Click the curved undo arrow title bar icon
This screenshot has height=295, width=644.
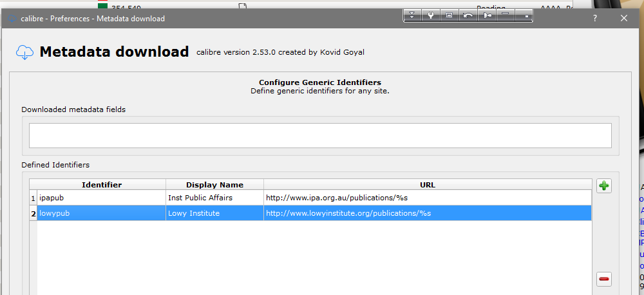(x=468, y=15)
